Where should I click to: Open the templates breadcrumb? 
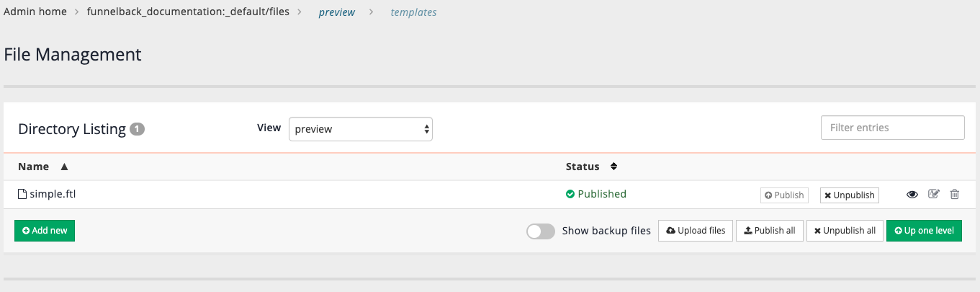413,12
